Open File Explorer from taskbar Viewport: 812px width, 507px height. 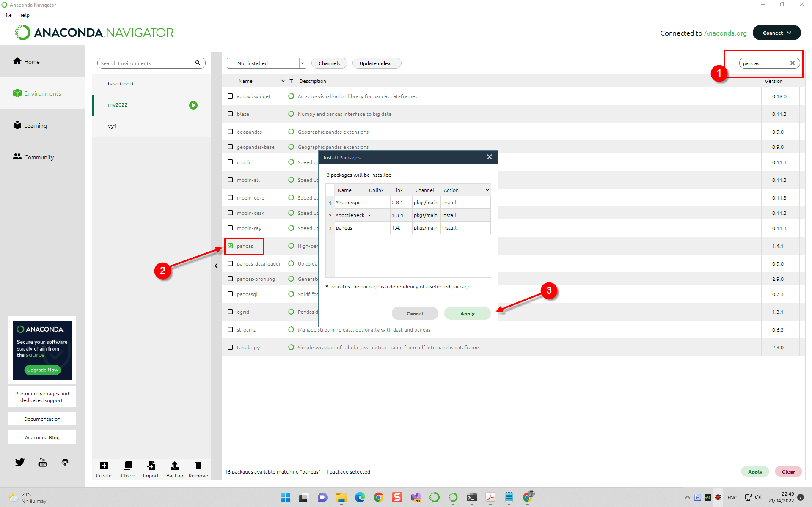point(341,497)
